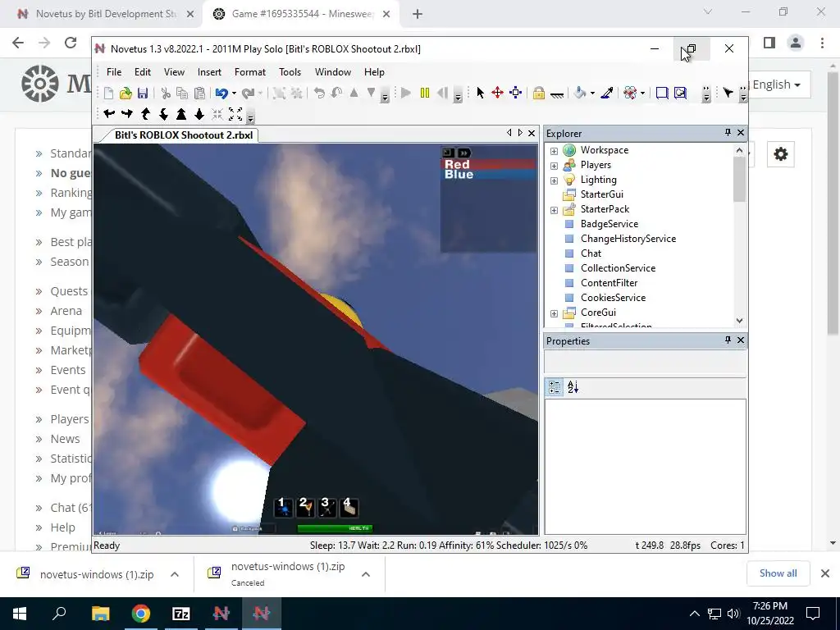Select the paint bucket Fill tool
This screenshot has width=840, height=630.
pyautogui.click(x=579, y=94)
